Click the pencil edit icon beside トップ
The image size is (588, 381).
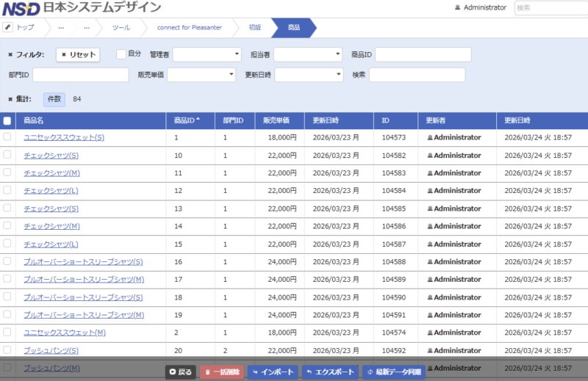[8, 27]
